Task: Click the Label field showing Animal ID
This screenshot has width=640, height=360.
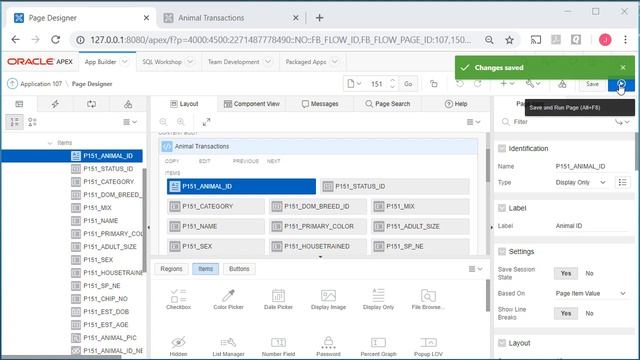Action: [592, 226]
